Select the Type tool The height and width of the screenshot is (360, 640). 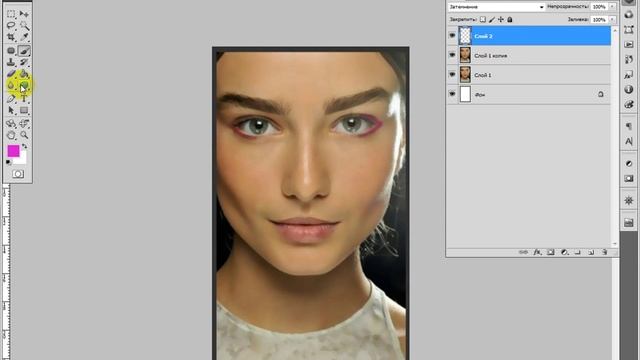tap(24, 98)
